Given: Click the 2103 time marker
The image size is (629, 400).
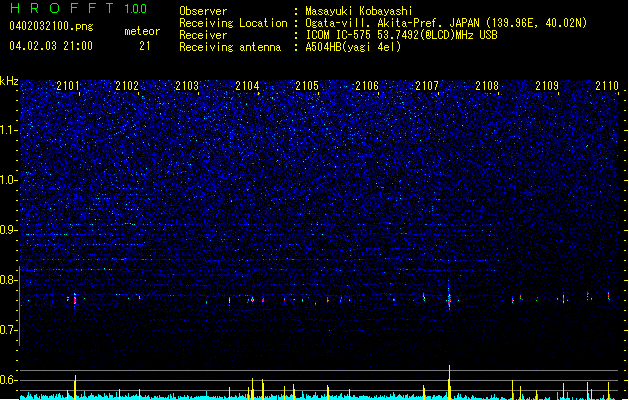Looking at the screenshot, I should (187, 85).
